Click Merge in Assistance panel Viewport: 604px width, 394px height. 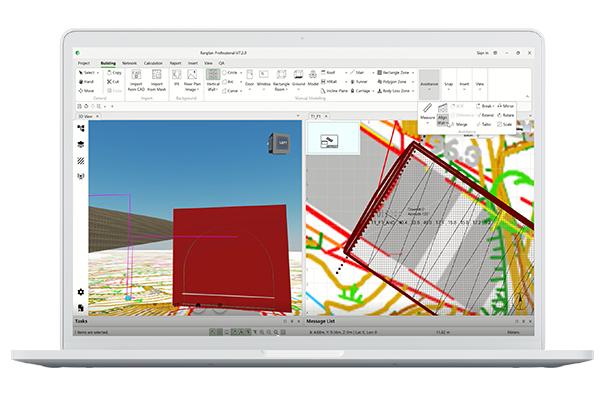pos(460,124)
